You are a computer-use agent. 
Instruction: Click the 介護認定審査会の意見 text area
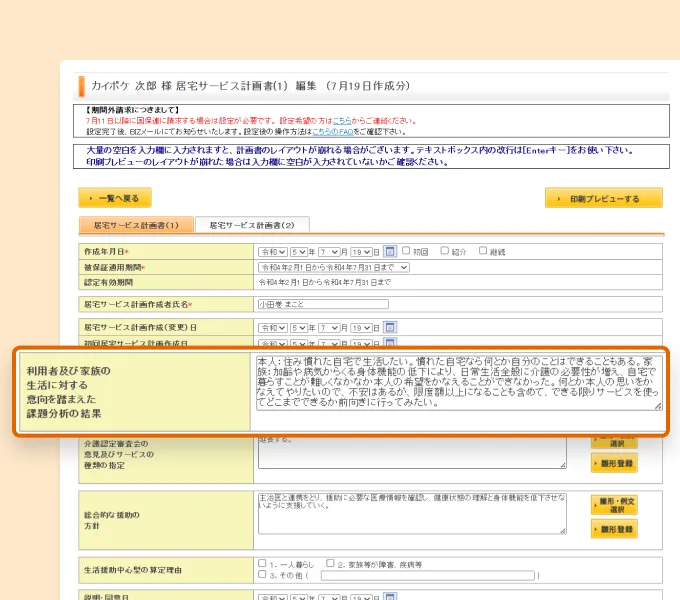pos(412,452)
